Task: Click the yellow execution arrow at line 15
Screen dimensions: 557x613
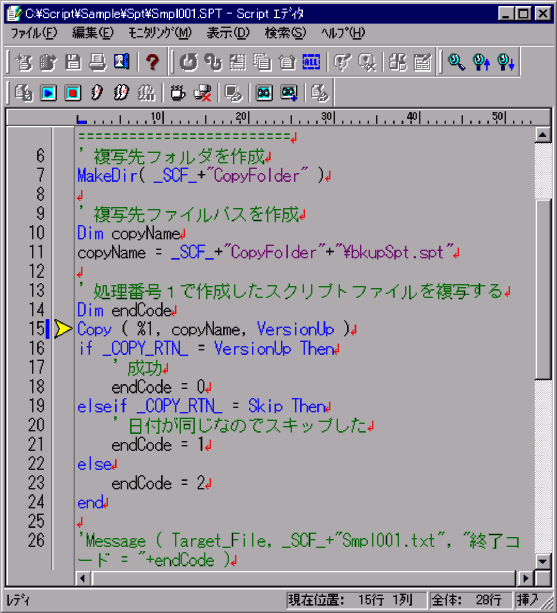Action: pyautogui.click(x=63, y=329)
